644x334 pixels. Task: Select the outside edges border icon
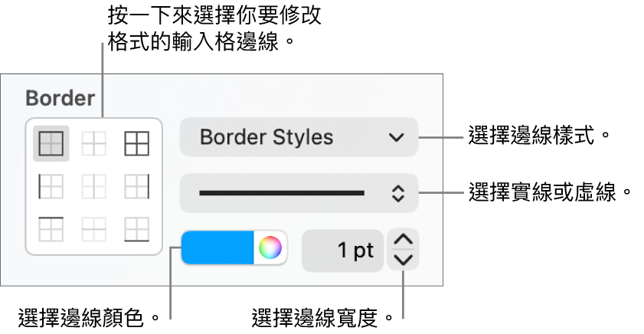tap(51, 143)
